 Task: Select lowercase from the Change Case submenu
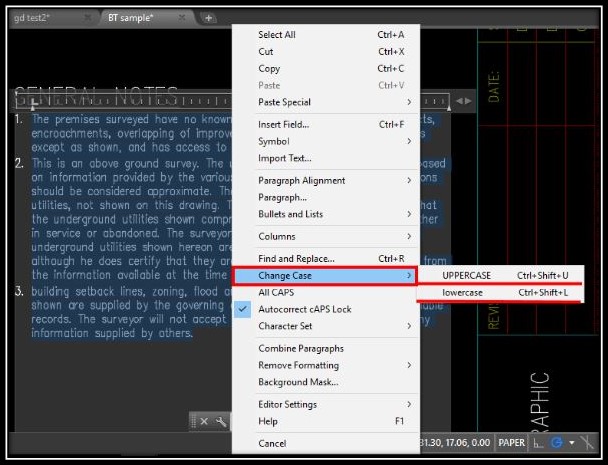(x=501, y=292)
